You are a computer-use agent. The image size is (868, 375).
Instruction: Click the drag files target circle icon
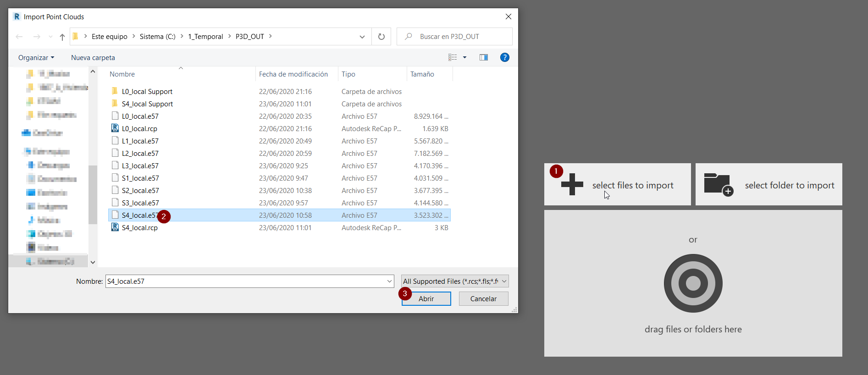point(693,283)
